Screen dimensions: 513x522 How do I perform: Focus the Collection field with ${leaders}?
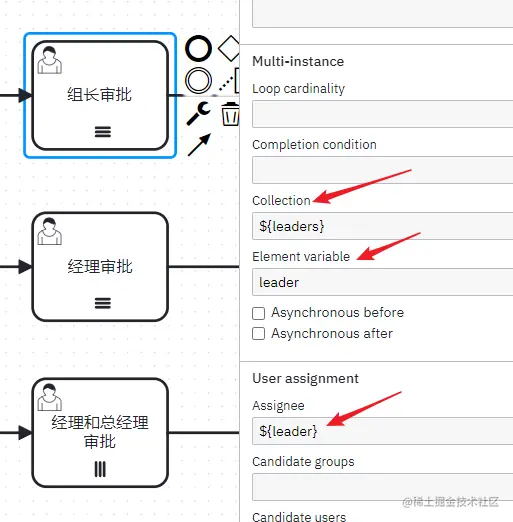pyautogui.click(x=383, y=226)
